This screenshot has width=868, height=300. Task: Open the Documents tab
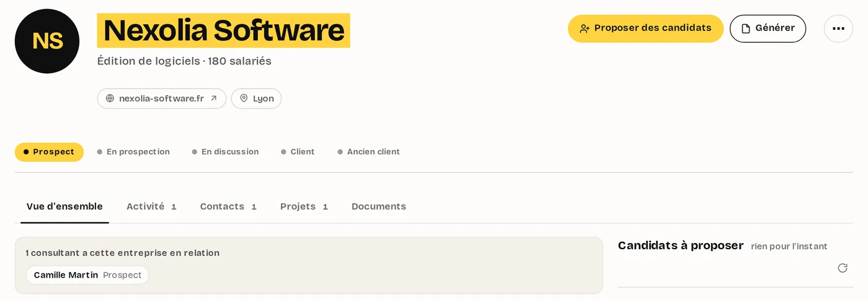point(379,206)
